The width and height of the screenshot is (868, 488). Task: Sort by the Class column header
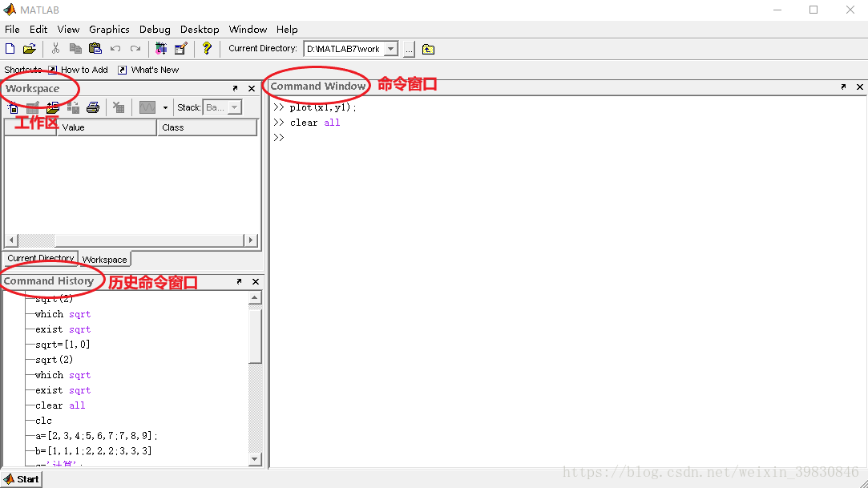[x=208, y=127]
